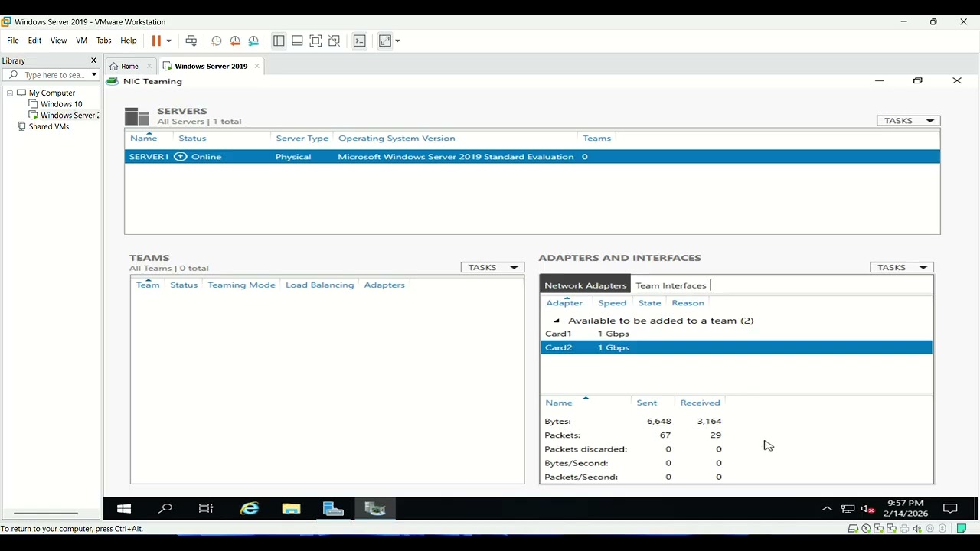980x551 pixels.
Task: Switch to the Network Adapters tab
Action: coord(585,285)
